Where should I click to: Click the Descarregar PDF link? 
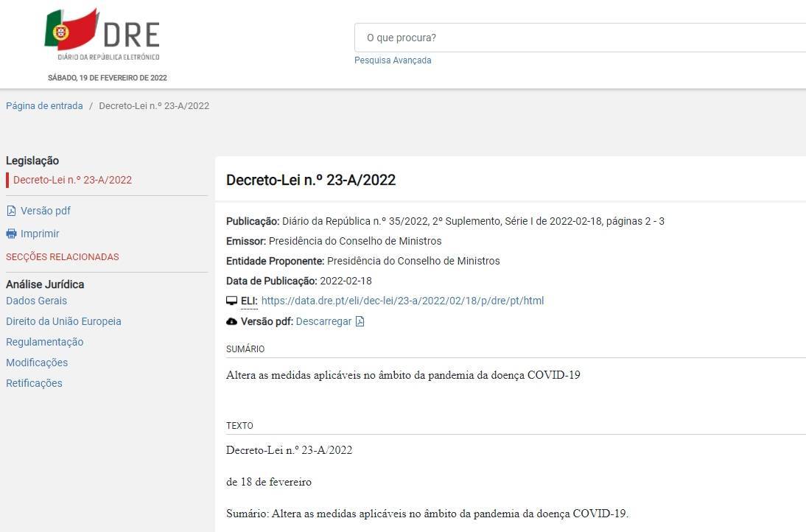(x=323, y=321)
